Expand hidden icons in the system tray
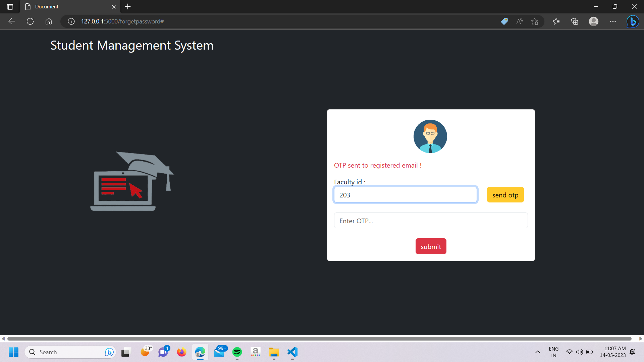The height and width of the screenshot is (362, 644). 537,352
